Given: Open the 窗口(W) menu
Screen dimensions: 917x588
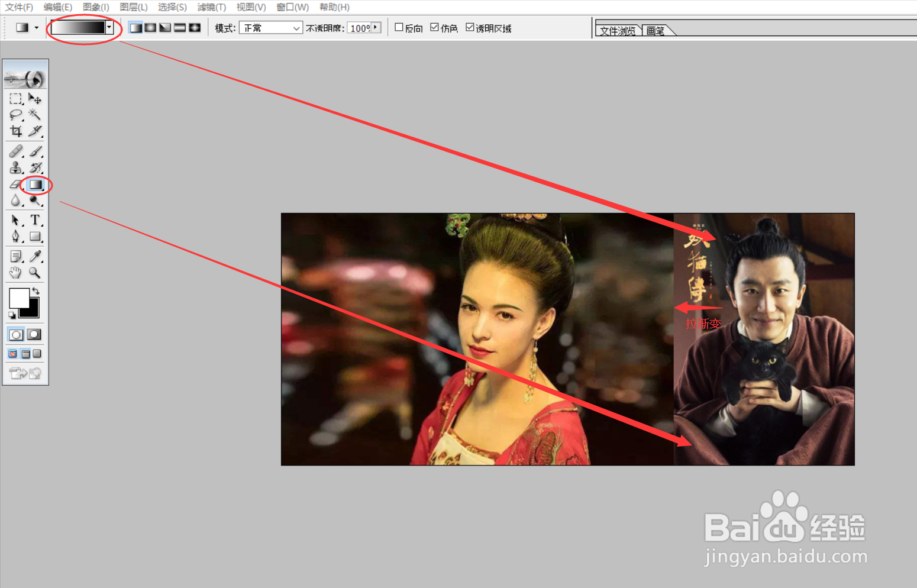Looking at the screenshot, I should (293, 7).
